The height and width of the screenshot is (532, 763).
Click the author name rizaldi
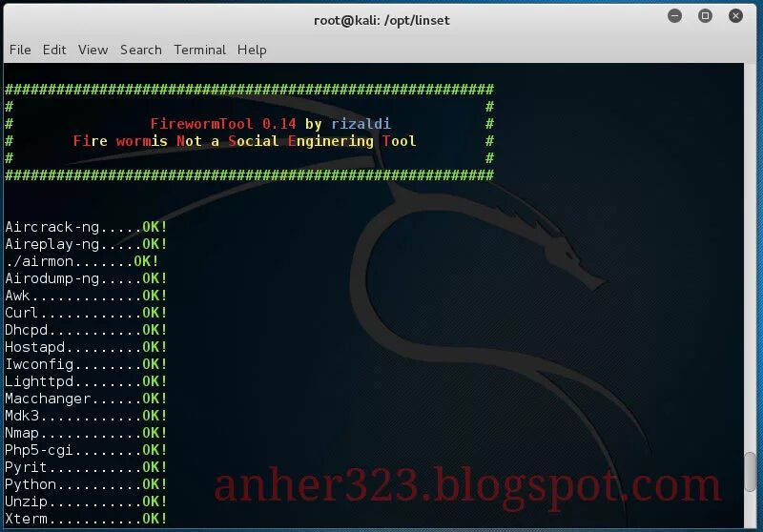[361, 124]
